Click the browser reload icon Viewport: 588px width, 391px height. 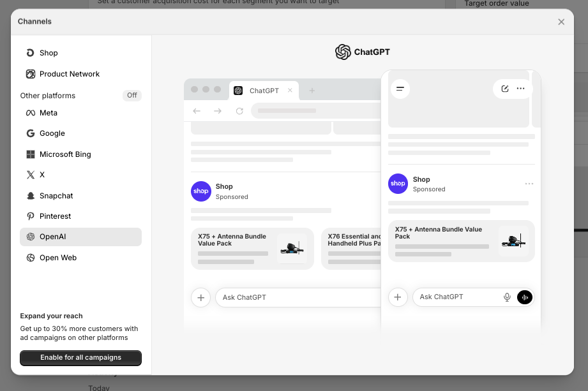coord(239,111)
